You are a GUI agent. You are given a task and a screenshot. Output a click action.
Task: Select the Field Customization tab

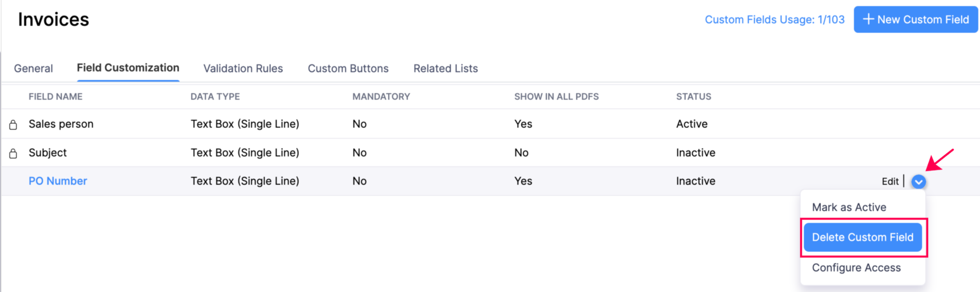click(128, 68)
